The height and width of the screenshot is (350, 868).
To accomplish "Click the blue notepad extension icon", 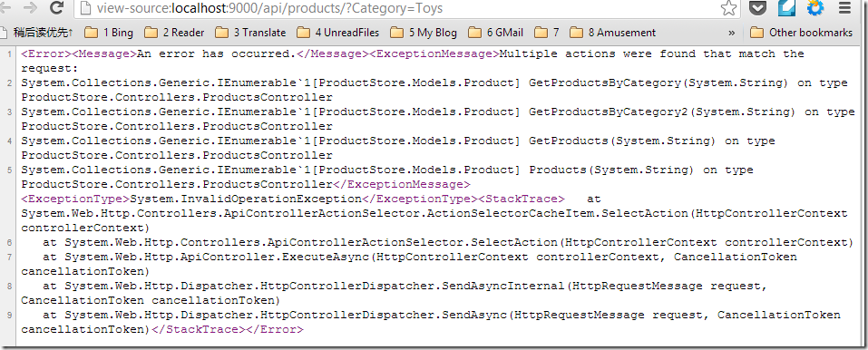I will pos(786,8).
